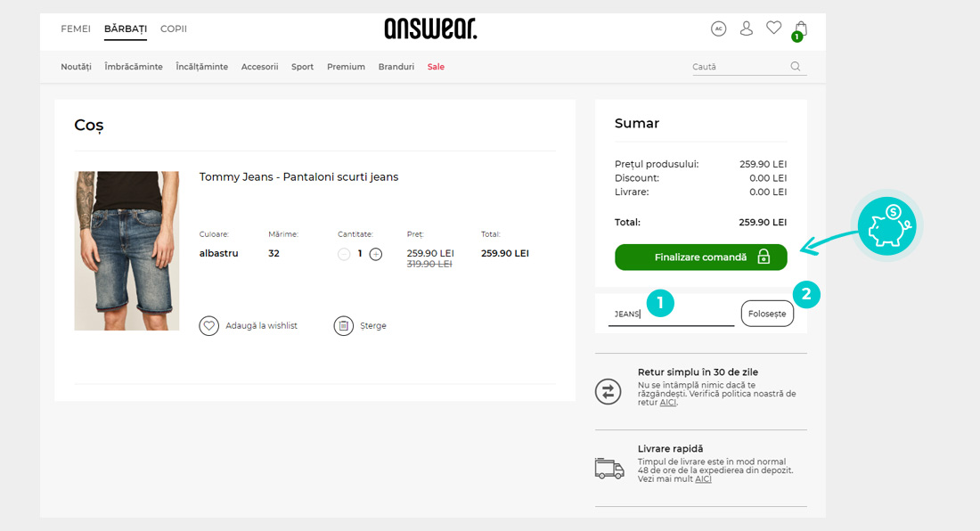Increase quantity with plus button
Screen dimensions: 980x531
click(x=376, y=254)
